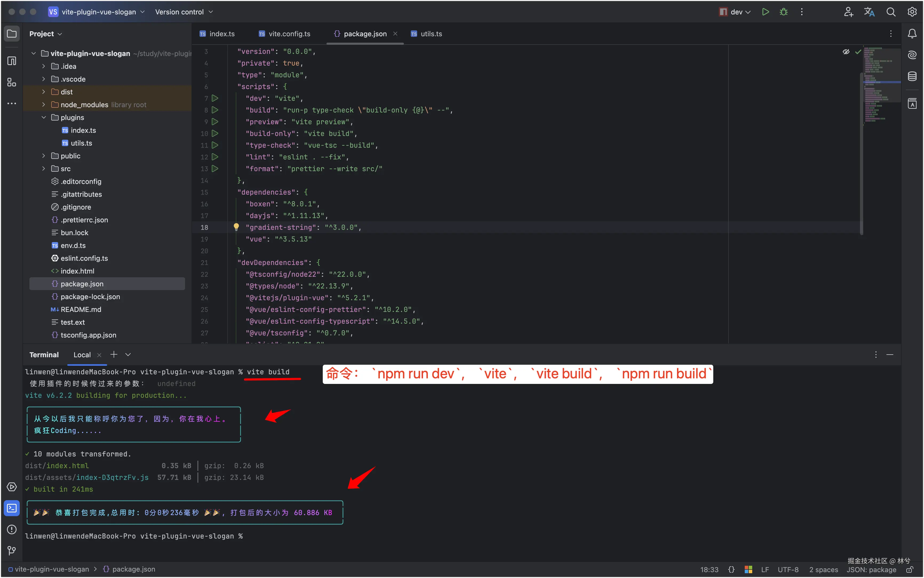Open the Structure tool window icon
Viewport: 924px width, 578px height.
click(x=11, y=82)
